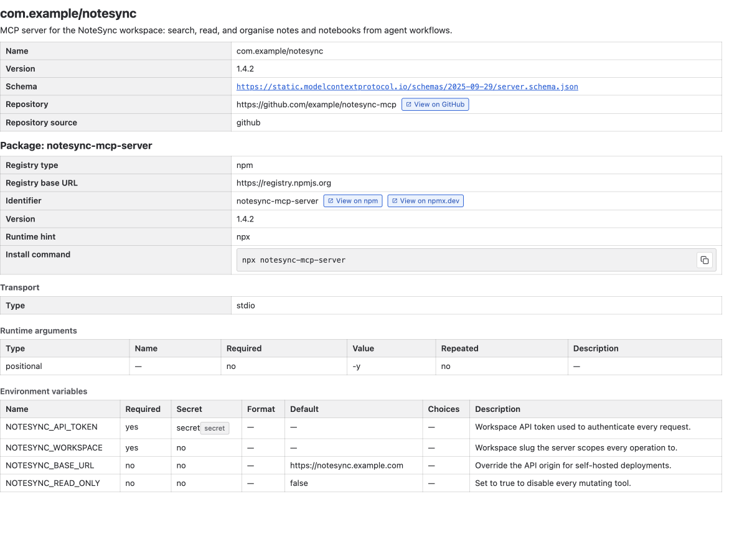Select the default value https://notesync.example.com

[347, 465]
